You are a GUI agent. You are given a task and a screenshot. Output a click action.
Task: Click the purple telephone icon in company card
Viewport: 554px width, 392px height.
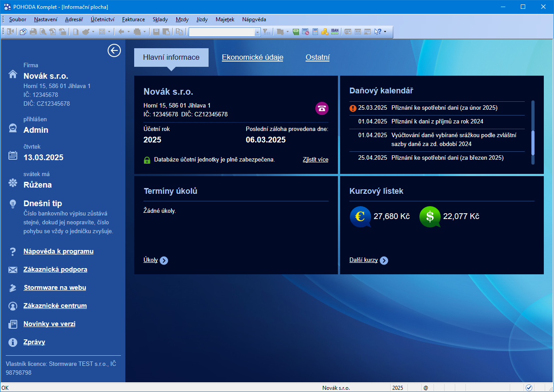[322, 108]
